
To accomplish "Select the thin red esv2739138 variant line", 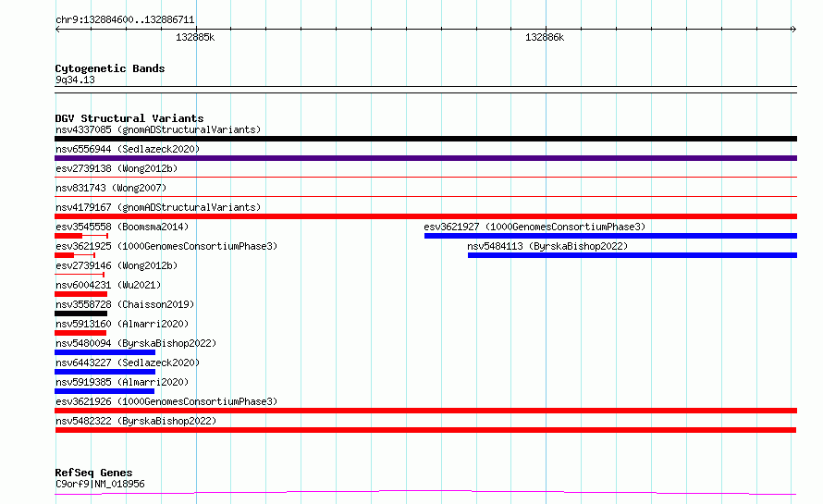I will point(425,178).
